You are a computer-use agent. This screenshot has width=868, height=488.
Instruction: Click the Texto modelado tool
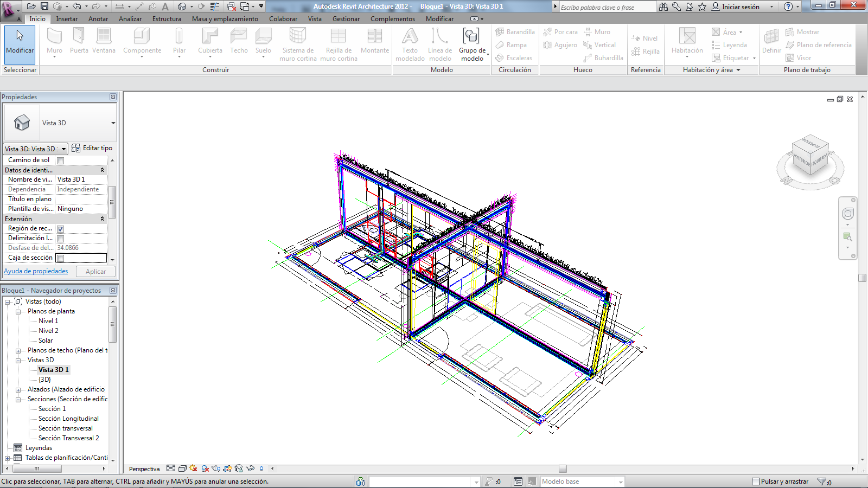coord(410,43)
